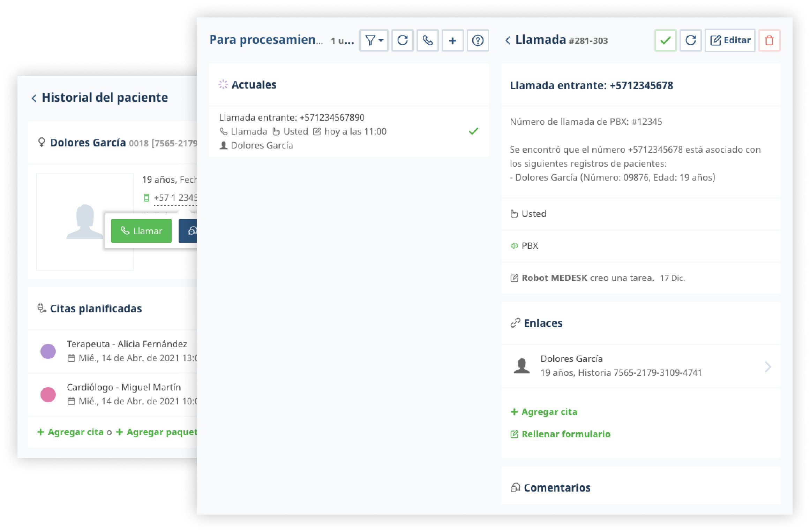Click the edit icon to modify Llamada
The width and height of the screenshot is (810, 532).
pos(729,40)
